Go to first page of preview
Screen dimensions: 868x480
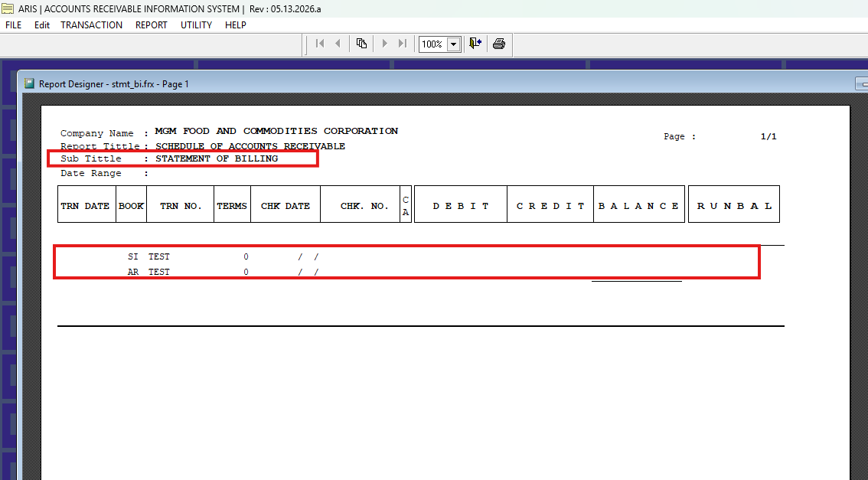point(320,44)
